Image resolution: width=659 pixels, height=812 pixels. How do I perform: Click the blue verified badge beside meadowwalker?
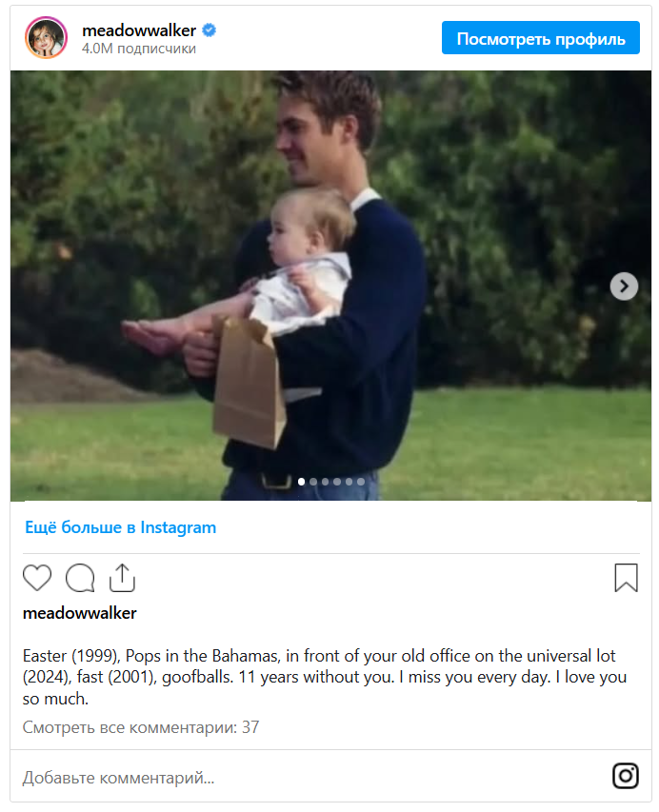tap(209, 30)
